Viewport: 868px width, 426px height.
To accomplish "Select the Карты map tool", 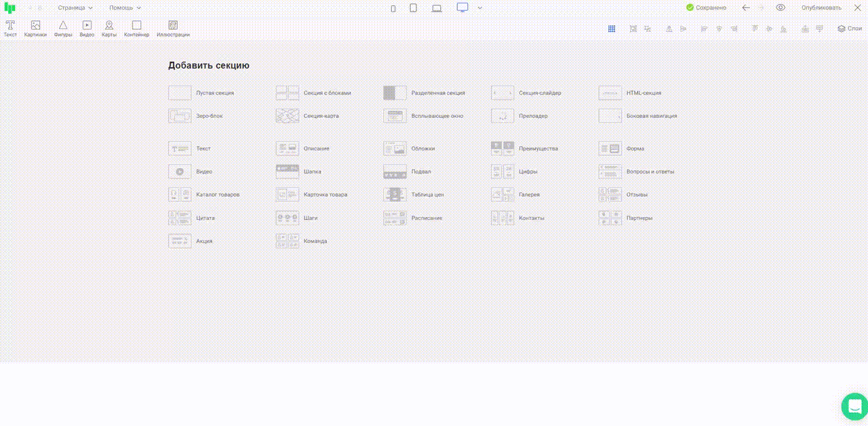I will [109, 28].
